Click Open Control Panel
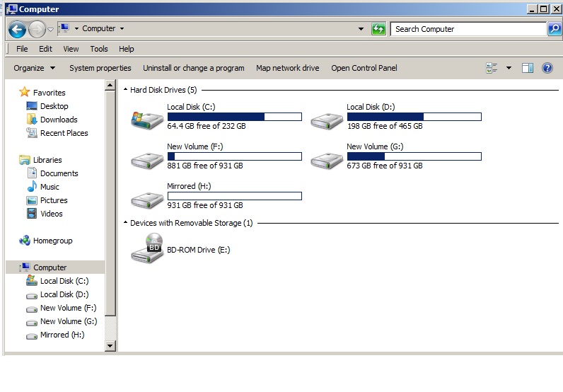The height and width of the screenshot is (392, 563). [x=364, y=68]
